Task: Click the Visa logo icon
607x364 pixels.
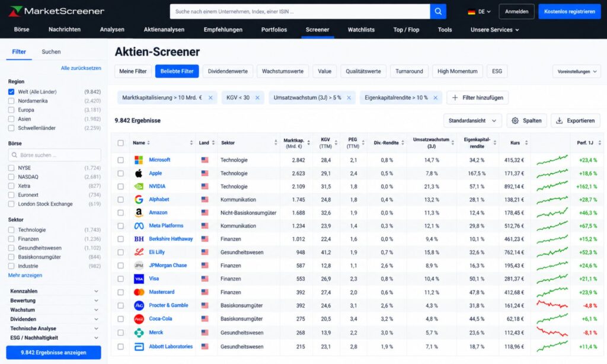Action: 139,279
